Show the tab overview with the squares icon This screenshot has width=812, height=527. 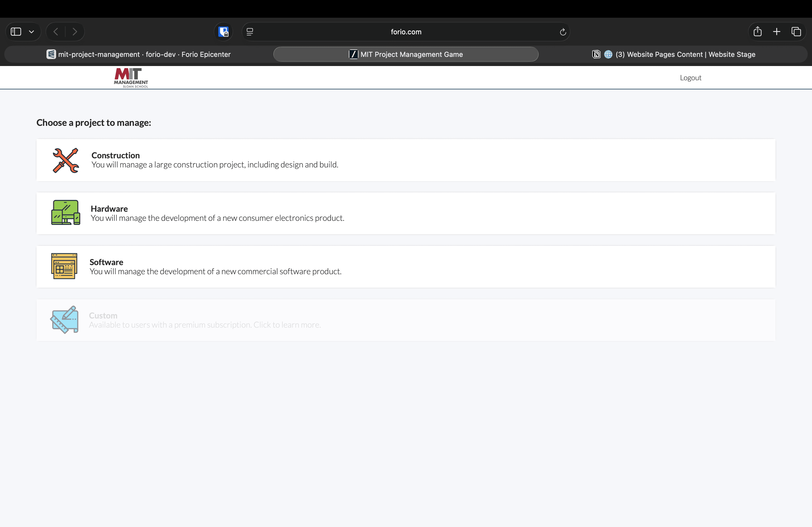click(796, 32)
